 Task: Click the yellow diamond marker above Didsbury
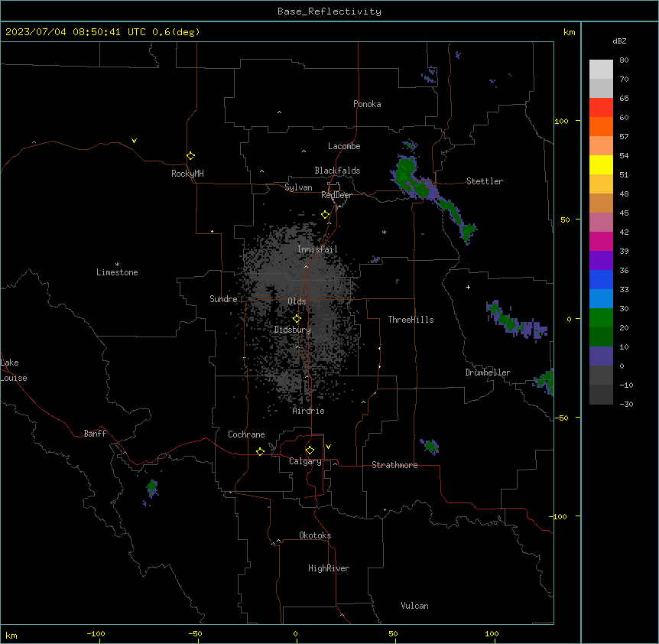coord(297,319)
